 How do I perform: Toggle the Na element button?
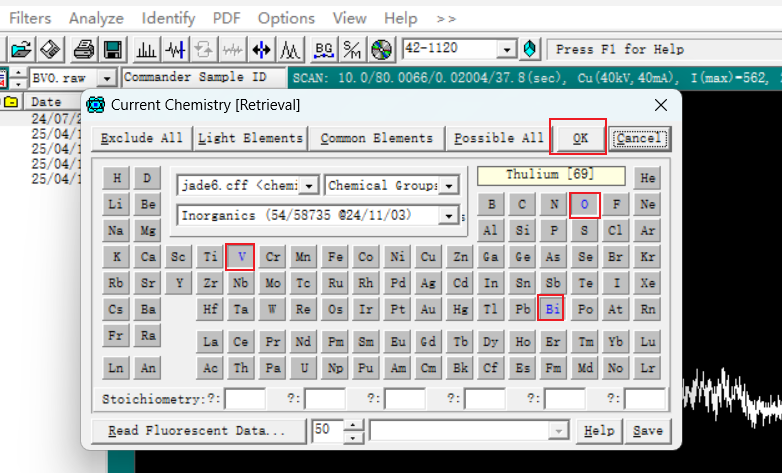(x=116, y=231)
